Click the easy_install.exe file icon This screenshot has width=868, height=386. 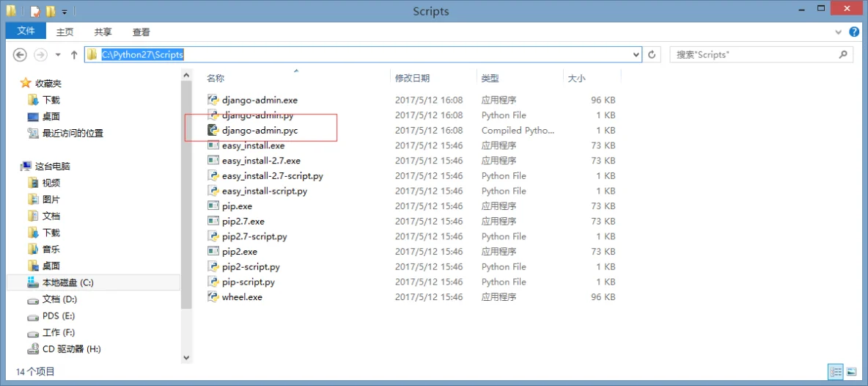(213, 145)
